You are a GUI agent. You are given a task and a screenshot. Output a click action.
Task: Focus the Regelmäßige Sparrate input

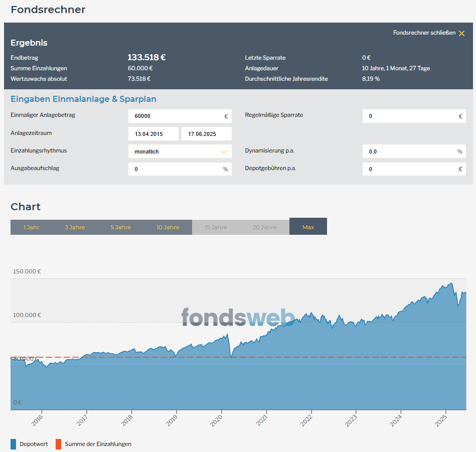(x=410, y=116)
